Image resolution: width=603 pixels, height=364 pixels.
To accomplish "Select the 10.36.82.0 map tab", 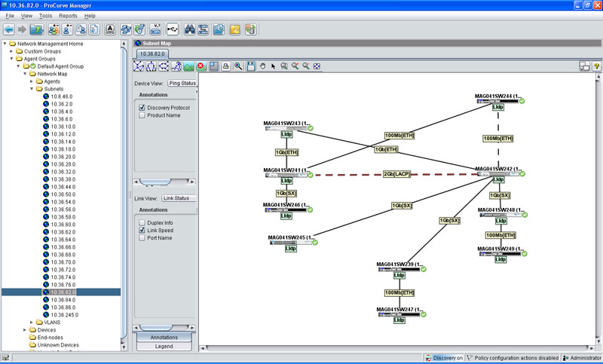I will (152, 54).
